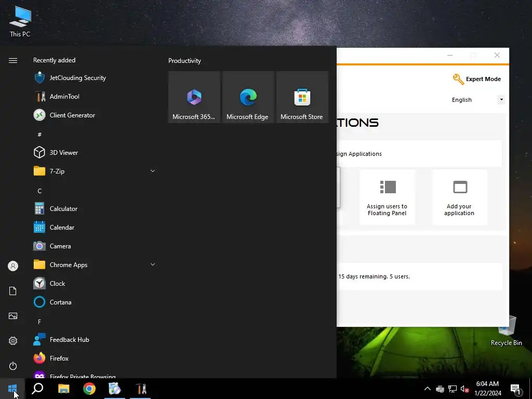The width and height of the screenshot is (532, 399).
Task: Click the # section header
Action: [39, 135]
